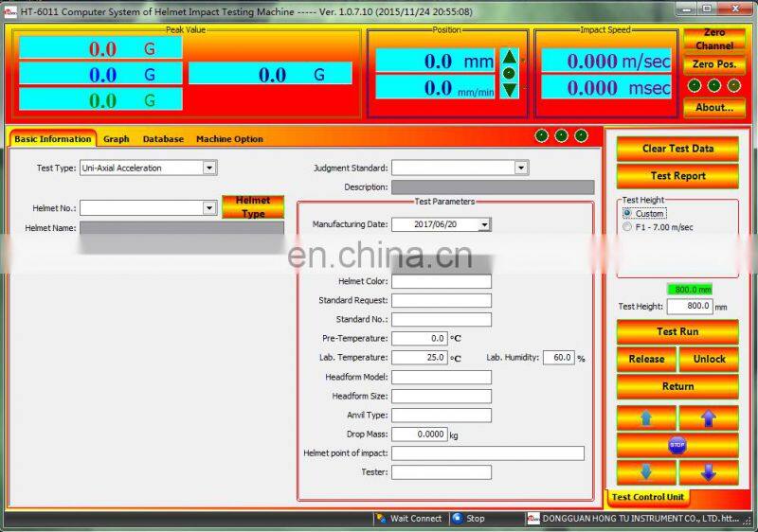Open the Machine Option tab
Screen dimensions: 758x532
[x=229, y=139]
